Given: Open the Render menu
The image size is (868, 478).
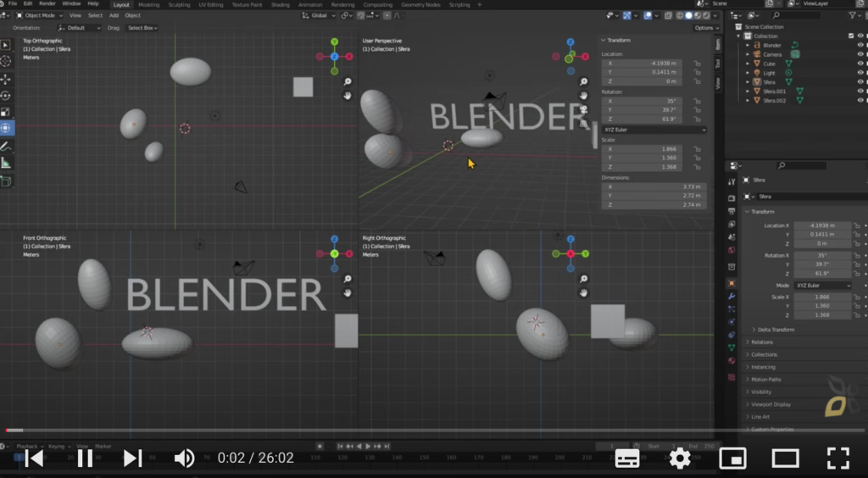Looking at the screenshot, I should [x=47, y=4].
